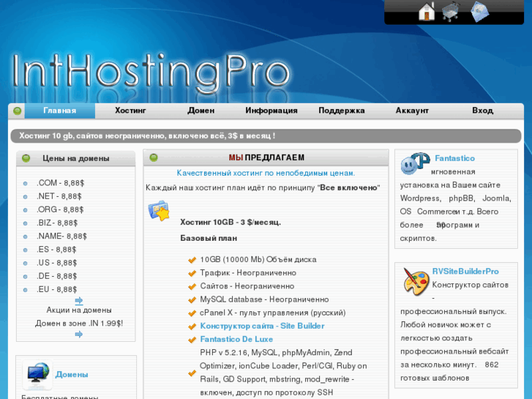Click the .NAME - 8,88$ entry
The image size is (532, 399).
click(61, 236)
